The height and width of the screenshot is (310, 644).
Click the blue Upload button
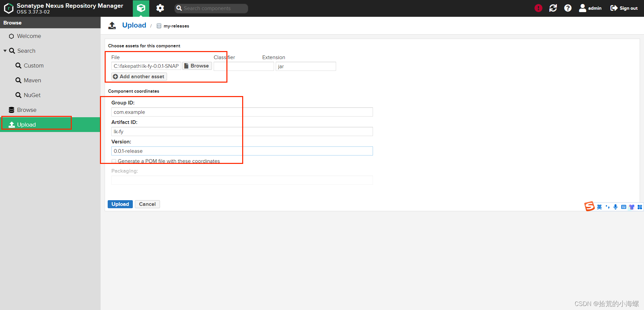coord(120,204)
